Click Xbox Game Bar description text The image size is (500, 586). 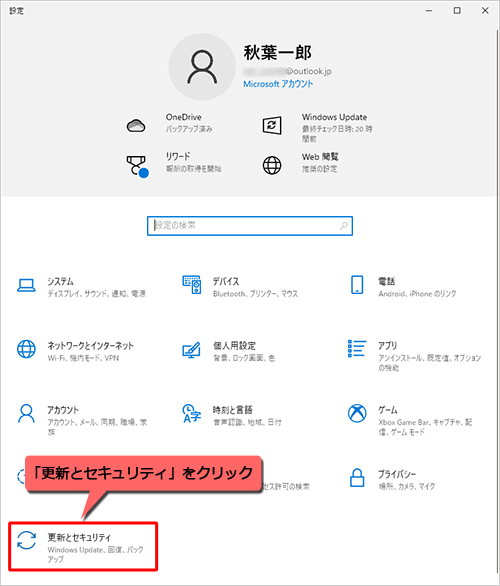[x=425, y=427]
